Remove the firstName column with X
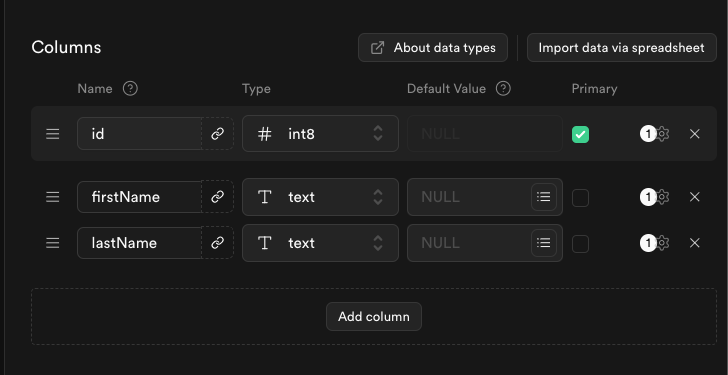 point(695,197)
